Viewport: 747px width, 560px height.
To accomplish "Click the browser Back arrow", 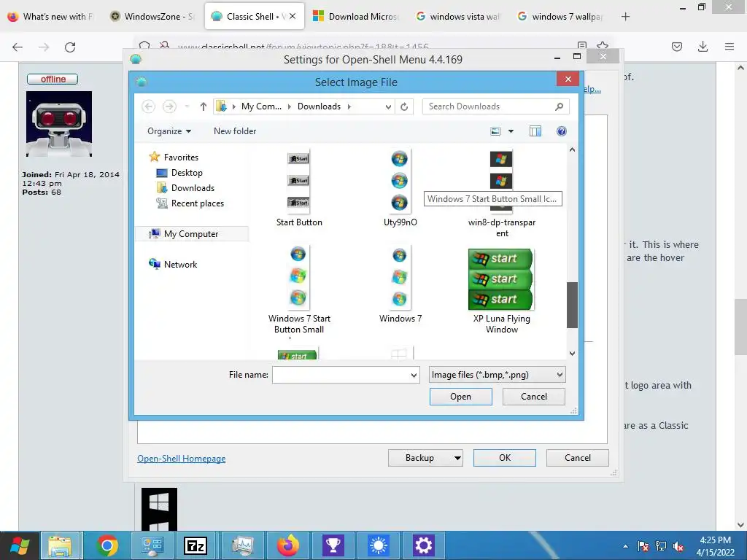I will pos(18,47).
